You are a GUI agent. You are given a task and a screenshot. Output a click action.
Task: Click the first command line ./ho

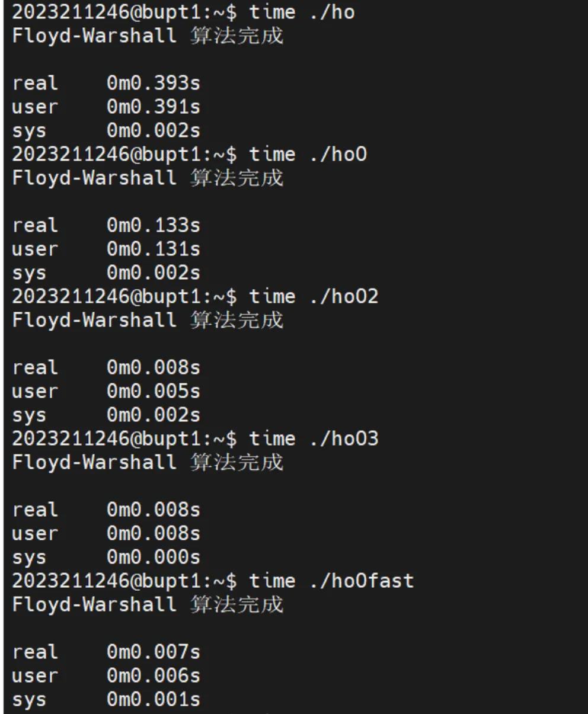(x=332, y=12)
